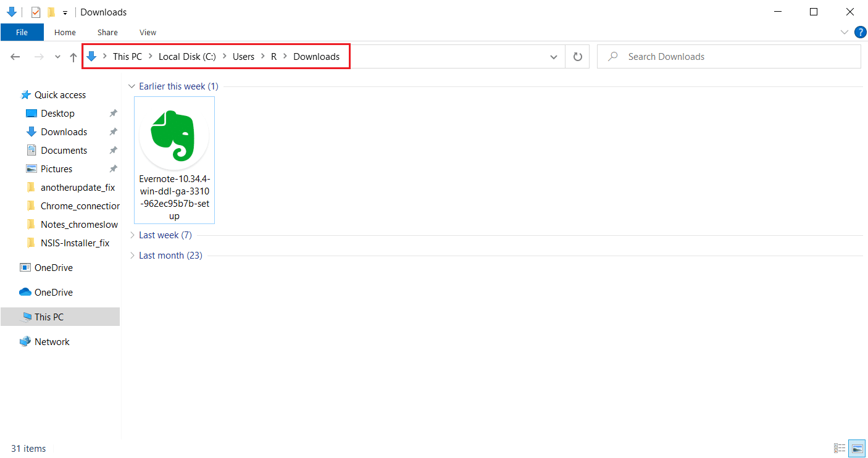Click Local Disk (C:) in the address path
868x458 pixels.
(187, 56)
